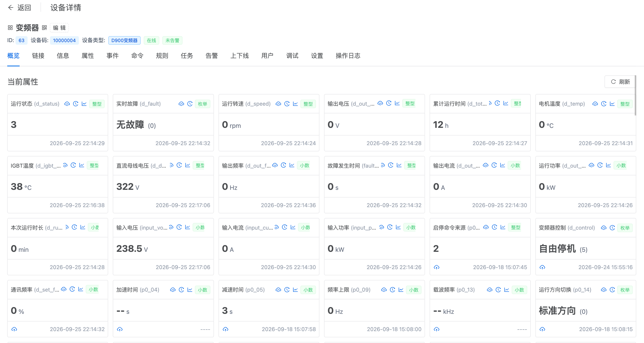Click the vertical scrollbar beside 刷新
Image resolution: width=644 pixels, height=343 pixels.
[x=635, y=96]
